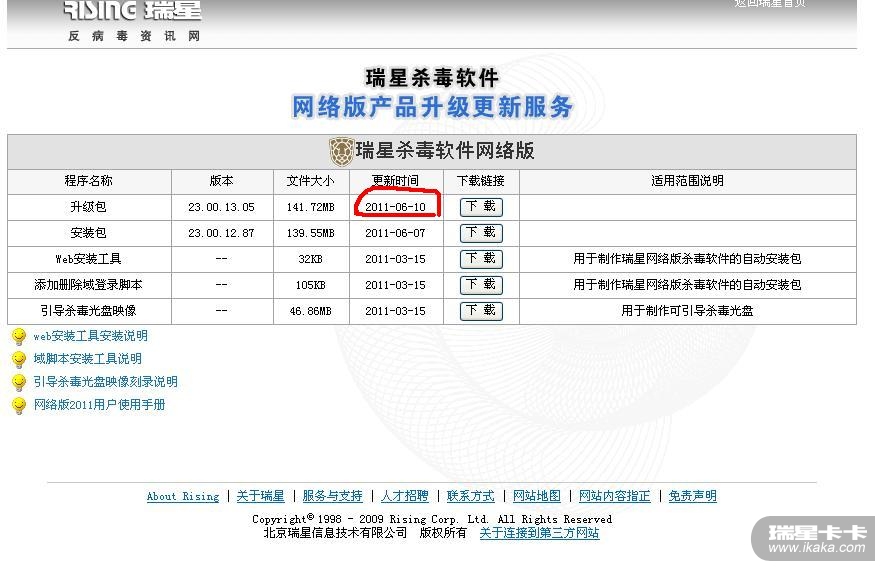Viewport: 884px width, 567px height.
Task: Click column header 下载链接
Action: pos(481,181)
